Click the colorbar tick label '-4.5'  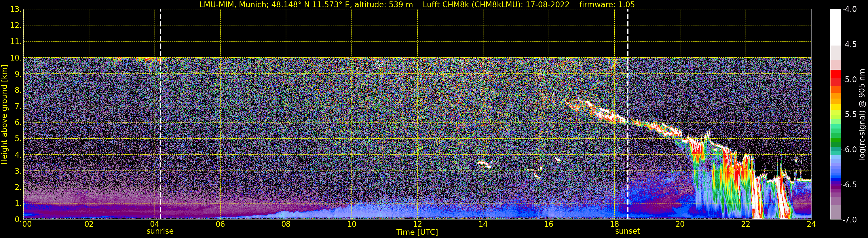coord(850,44)
